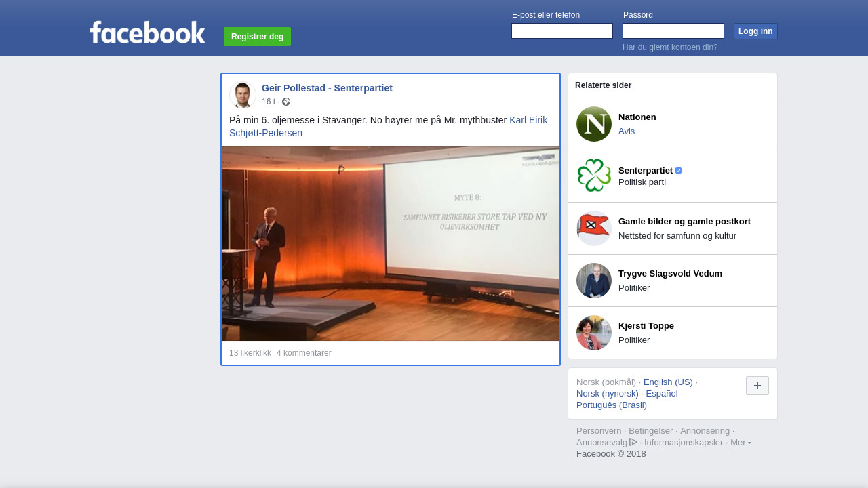Switch language to English (US)
Screen dimensions: 868x488
coord(668,382)
